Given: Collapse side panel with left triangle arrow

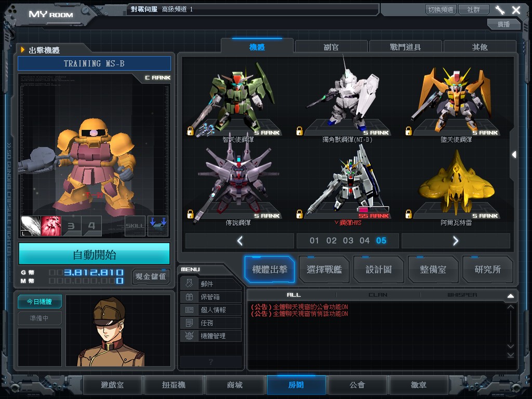Looking at the screenshot, I should [514, 155].
